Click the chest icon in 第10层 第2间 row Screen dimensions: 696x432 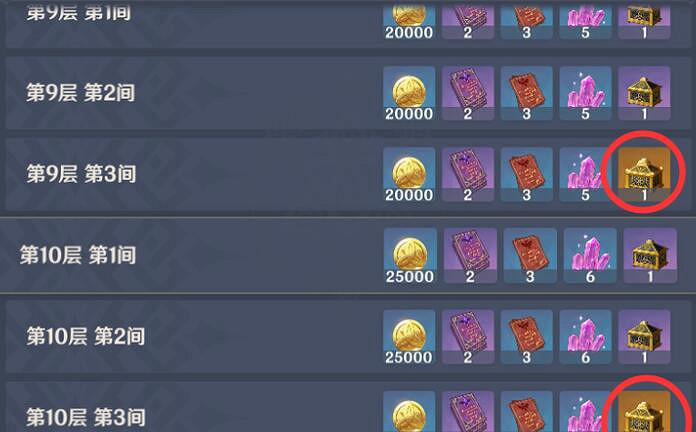644,337
